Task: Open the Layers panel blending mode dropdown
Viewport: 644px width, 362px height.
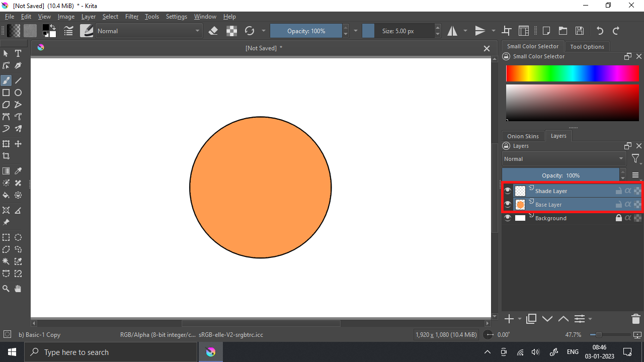Action: point(564,158)
